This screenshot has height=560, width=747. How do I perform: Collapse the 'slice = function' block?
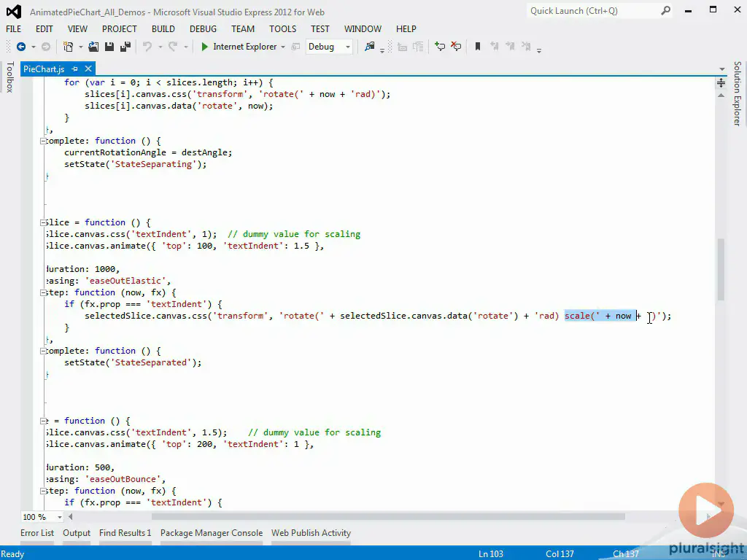(x=43, y=222)
